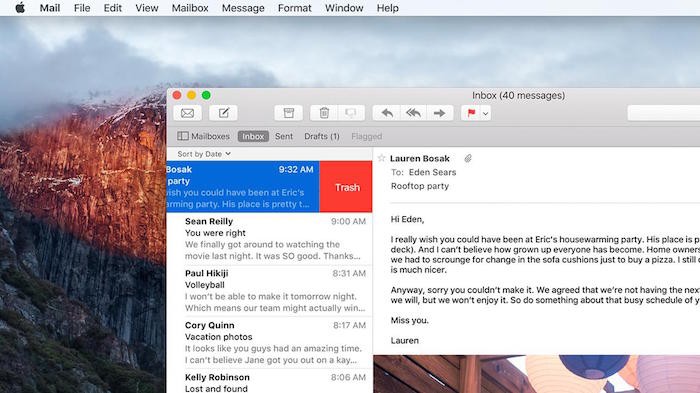
Task: Open the Format menu
Action: (295, 8)
